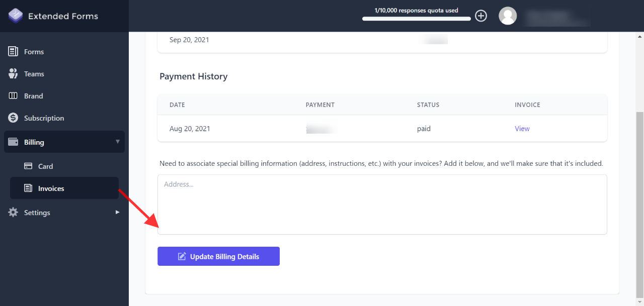Click the pencil icon on Update Billing Details

(182, 256)
